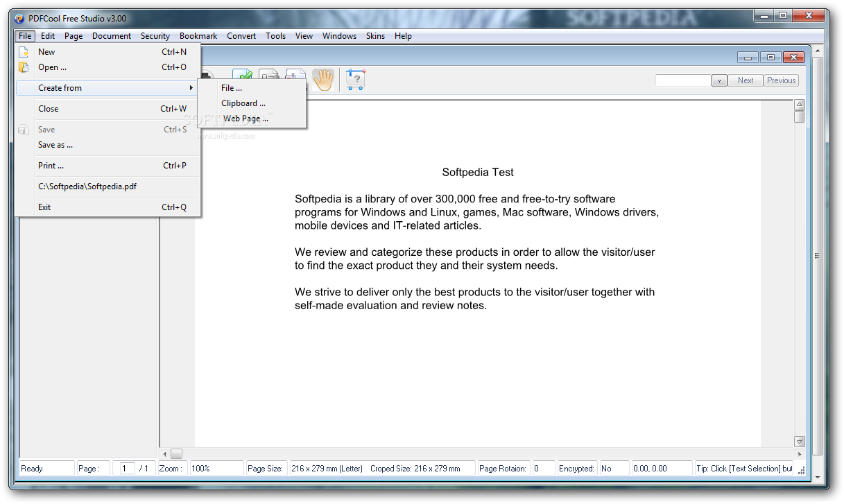Image resolution: width=844 pixels, height=504 pixels.
Task: Click the 'Softpedia Test' document heading
Action: click(x=478, y=172)
